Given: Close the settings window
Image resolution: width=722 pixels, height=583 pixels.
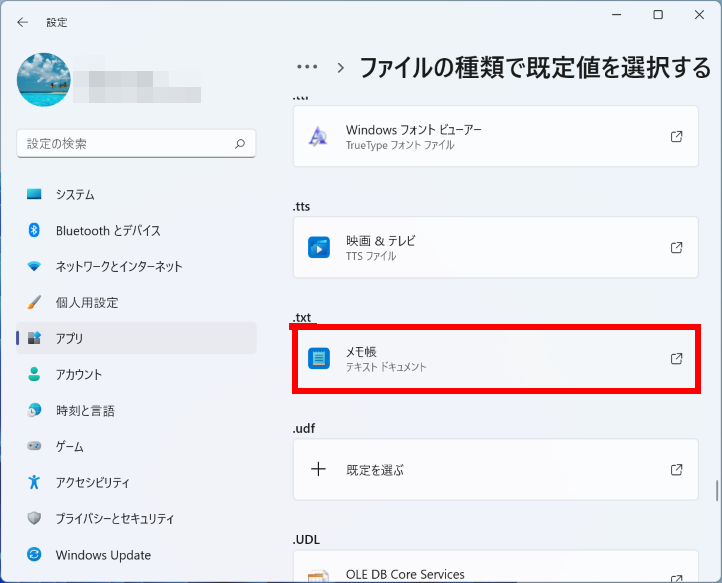Looking at the screenshot, I should point(699,15).
